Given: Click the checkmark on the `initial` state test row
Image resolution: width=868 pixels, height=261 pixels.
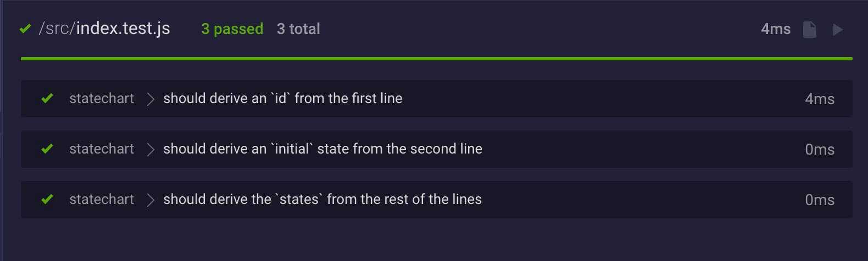Looking at the screenshot, I should coord(47,149).
